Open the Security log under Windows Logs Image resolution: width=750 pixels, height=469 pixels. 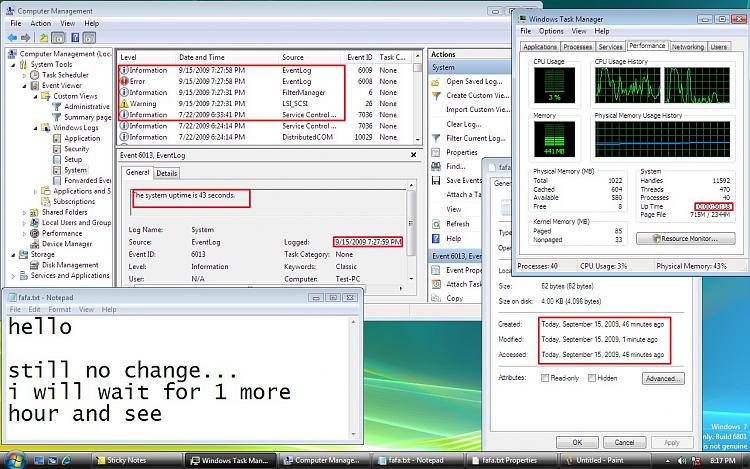click(77, 149)
